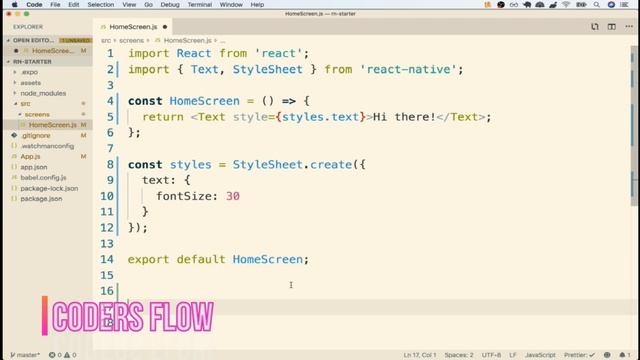Collapse the src folder
640x360 pixels.
click(25, 104)
